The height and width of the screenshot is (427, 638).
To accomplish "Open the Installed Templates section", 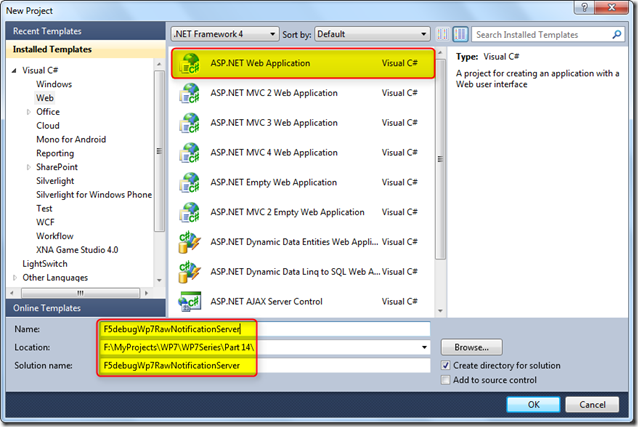I will [85, 49].
